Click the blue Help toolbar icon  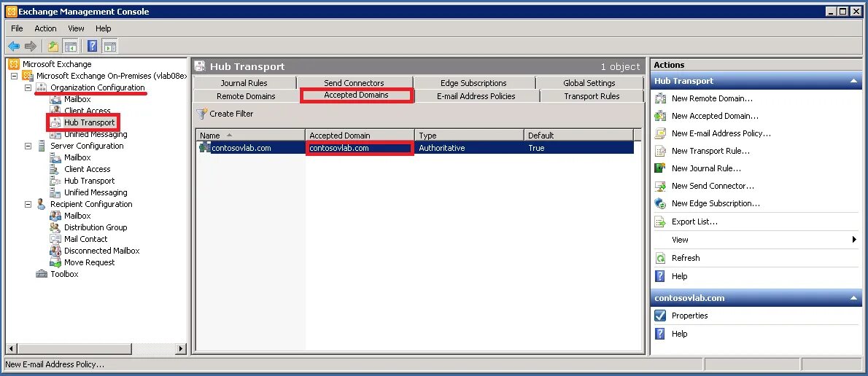click(93, 47)
